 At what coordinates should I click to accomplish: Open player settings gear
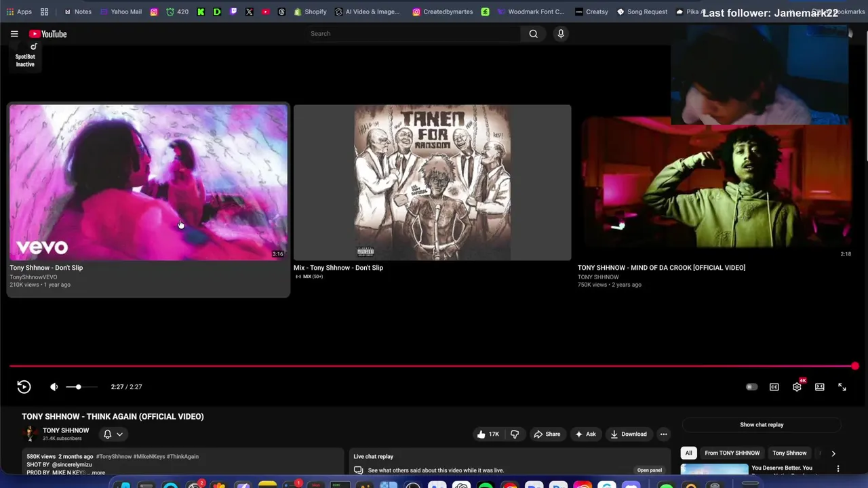pos(797,387)
